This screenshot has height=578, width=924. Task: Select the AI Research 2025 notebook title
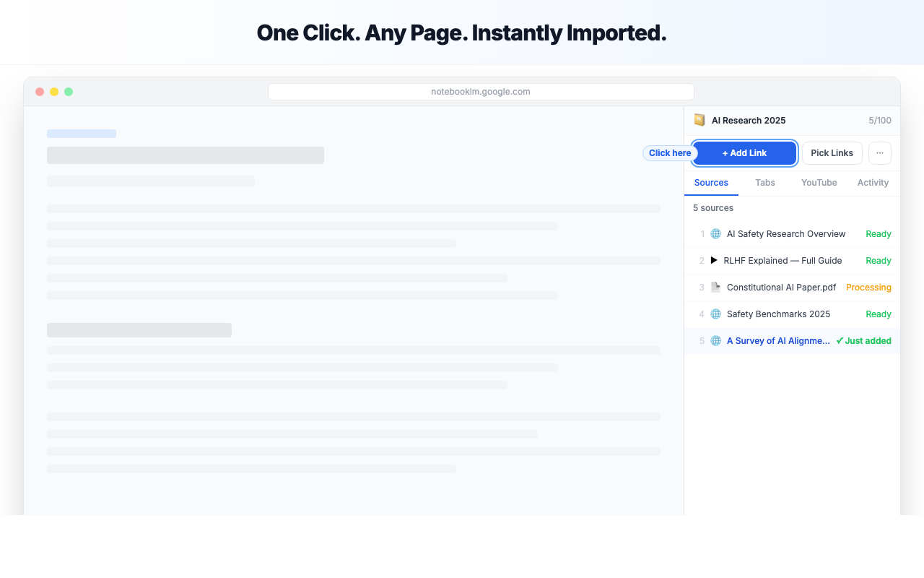click(x=749, y=121)
